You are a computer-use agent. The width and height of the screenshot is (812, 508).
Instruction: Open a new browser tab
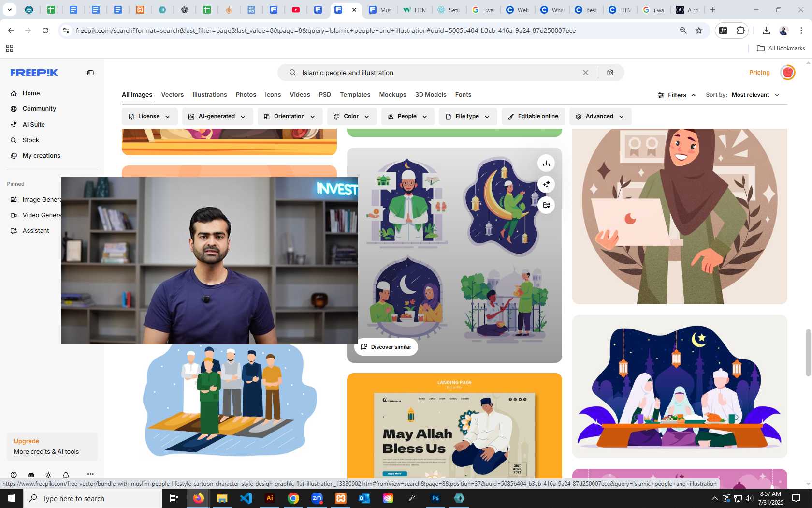713,10
